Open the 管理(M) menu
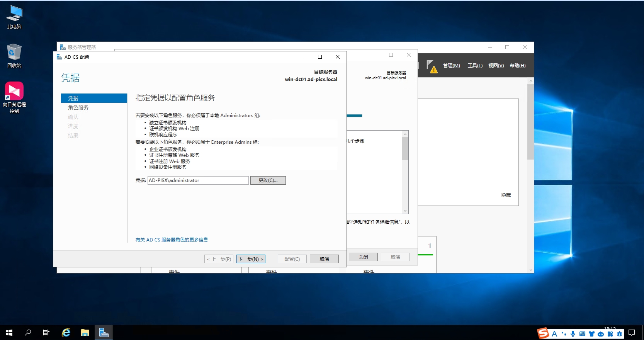Image resolution: width=644 pixels, height=340 pixels. 451,66
